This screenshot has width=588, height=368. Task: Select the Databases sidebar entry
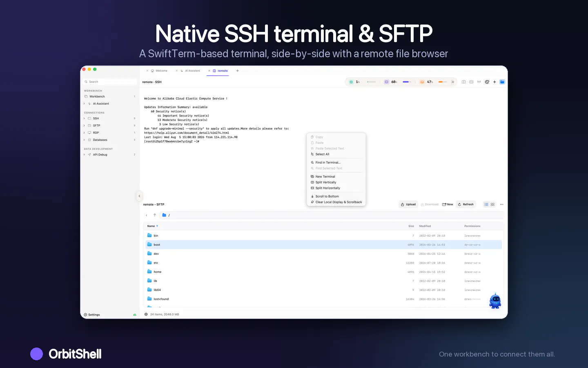point(109,140)
